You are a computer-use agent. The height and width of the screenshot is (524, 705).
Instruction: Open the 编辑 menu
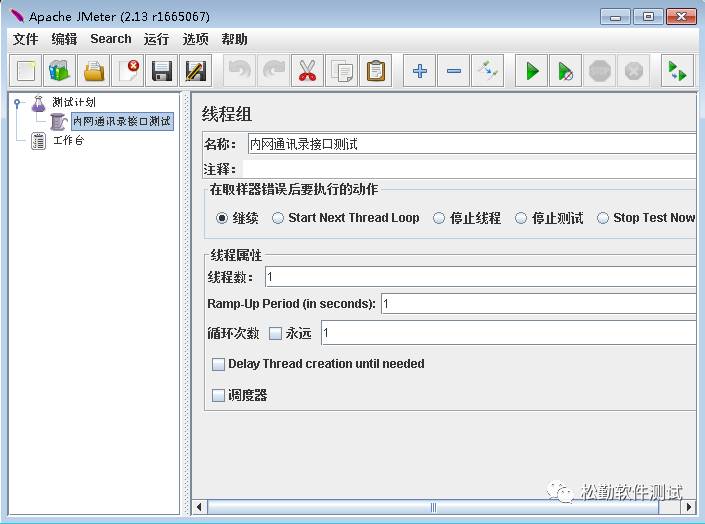tap(64, 39)
